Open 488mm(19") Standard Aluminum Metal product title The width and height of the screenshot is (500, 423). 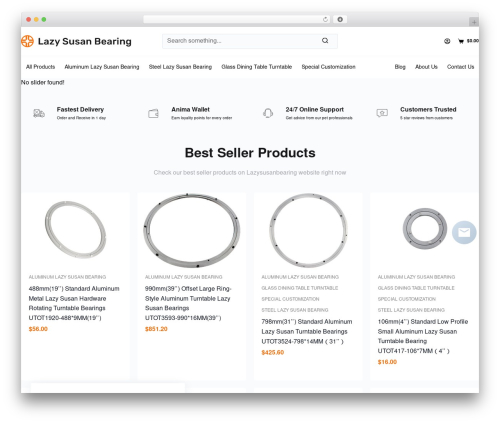click(x=74, y=303)
